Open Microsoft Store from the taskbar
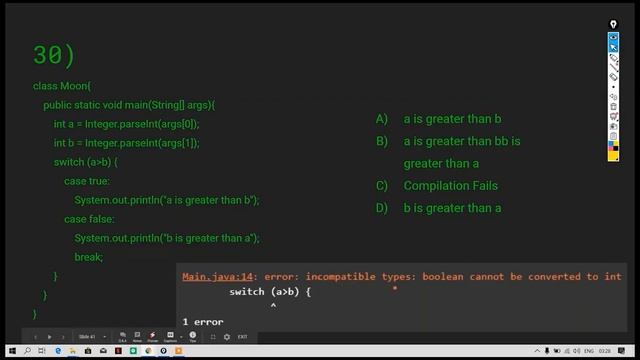 coord(88,351)
